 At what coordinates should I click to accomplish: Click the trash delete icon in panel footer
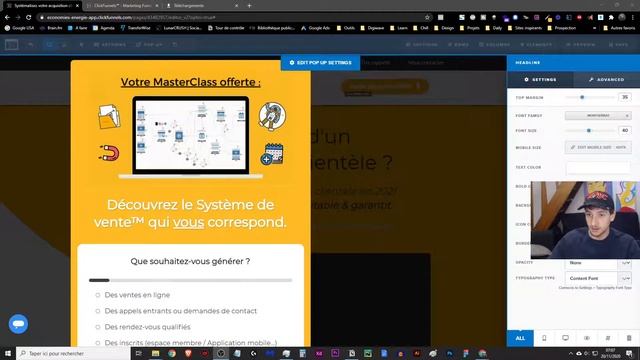click(x=629, y=338)
